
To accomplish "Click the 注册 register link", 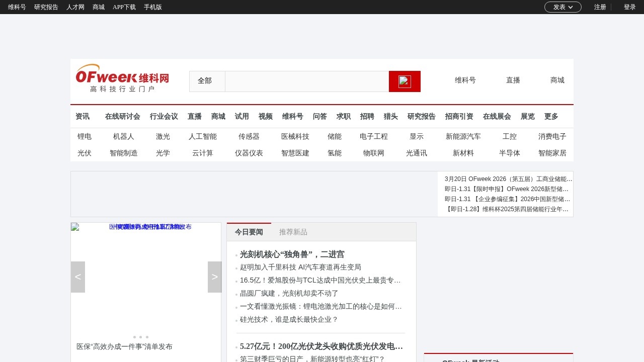I will pos(600,7).
